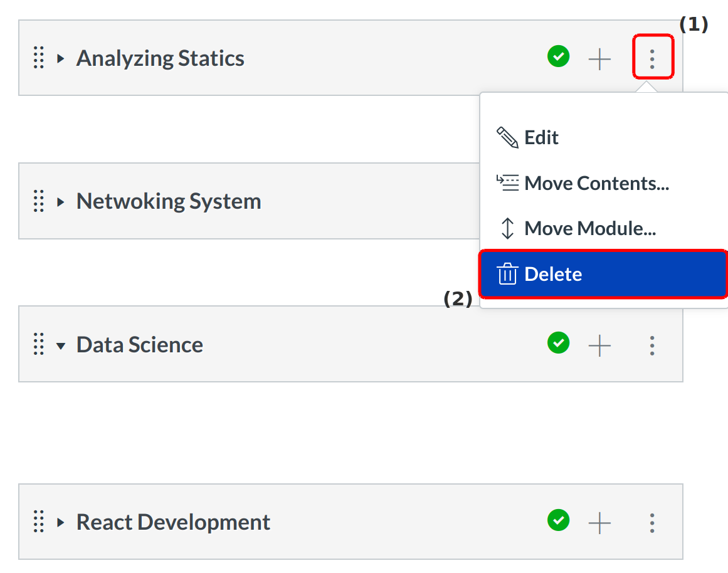Select Move Contents... menu option
This screenshot has height=573, width=728.
coord(596,183)
